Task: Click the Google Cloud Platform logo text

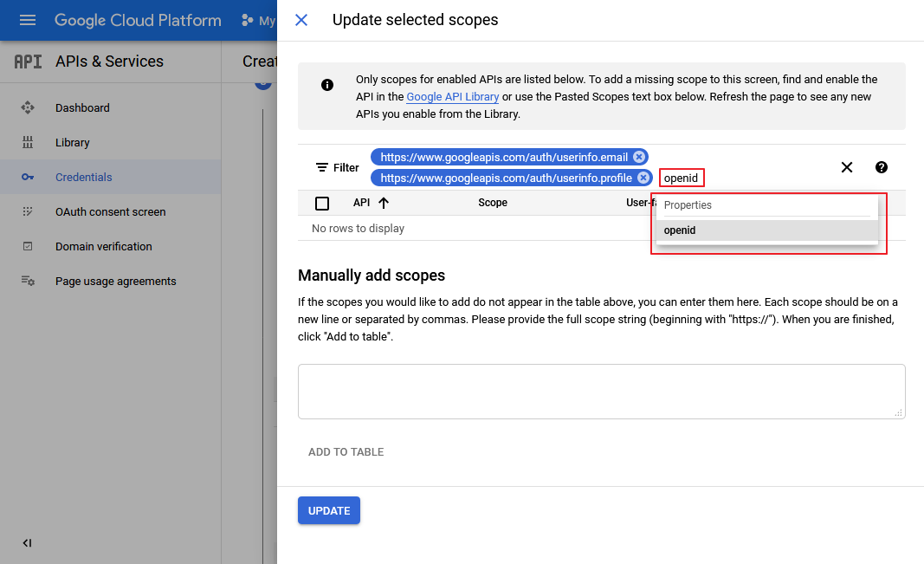Action: [138, 20]
